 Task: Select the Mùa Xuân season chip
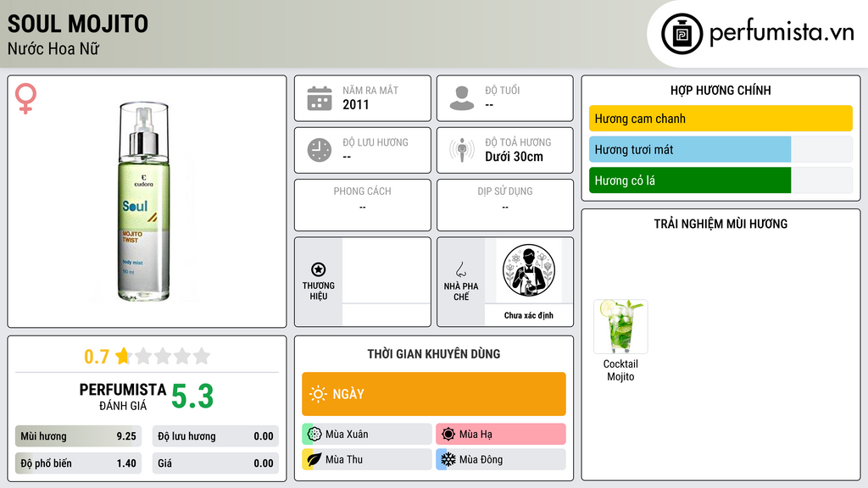coord(367,435)
